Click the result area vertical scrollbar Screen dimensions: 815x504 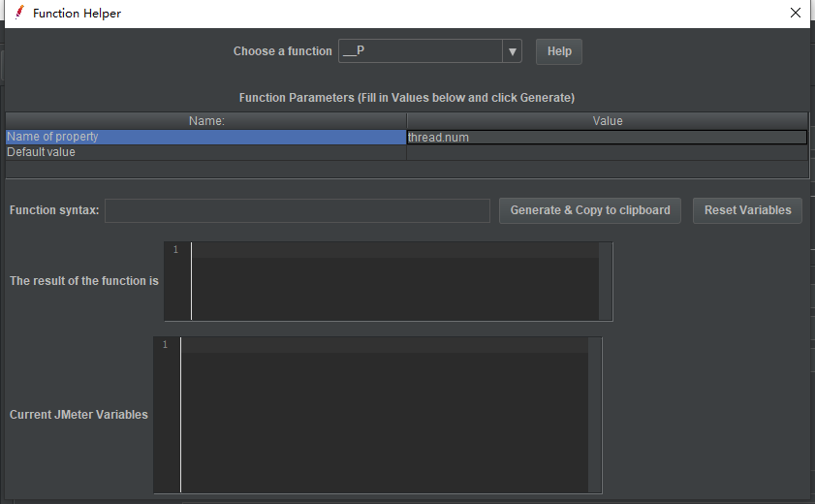click(x=606, y=281)
